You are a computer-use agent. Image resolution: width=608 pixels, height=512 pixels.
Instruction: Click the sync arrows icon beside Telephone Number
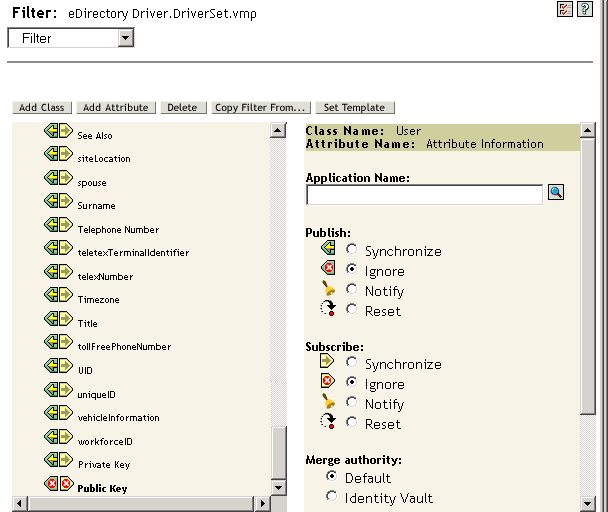tap(58, 228)
